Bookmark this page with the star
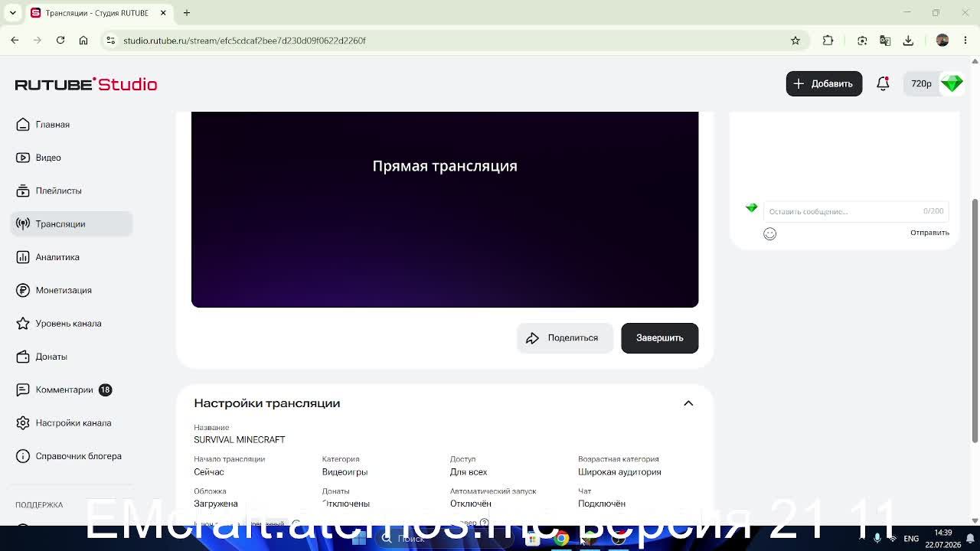980x551 pixels. point(795,41)
